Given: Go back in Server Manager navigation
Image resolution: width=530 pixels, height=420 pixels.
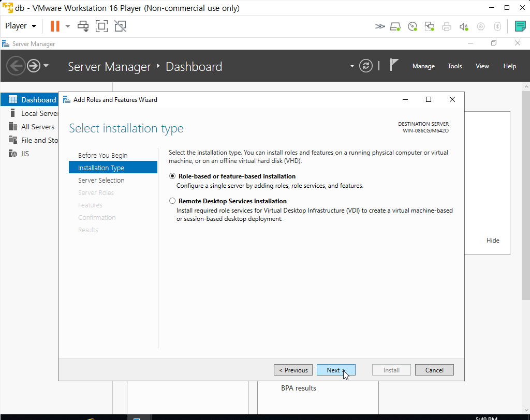Looking at the screenshot, I should (x=16, y=66).
